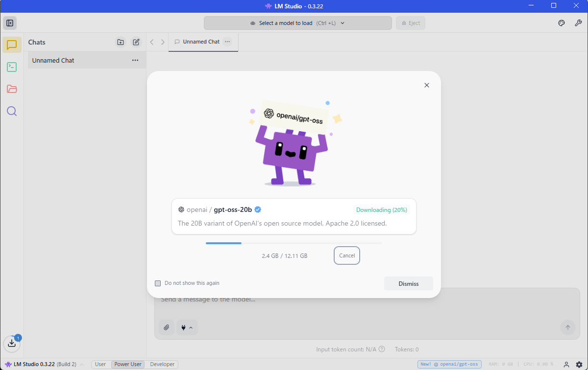
Task: Select Unnamed Chat in the chats list
Action: point(87,60)
